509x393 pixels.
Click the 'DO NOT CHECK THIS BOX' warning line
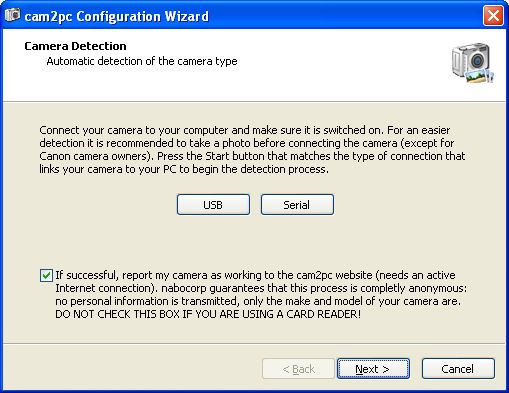(208, 314)
